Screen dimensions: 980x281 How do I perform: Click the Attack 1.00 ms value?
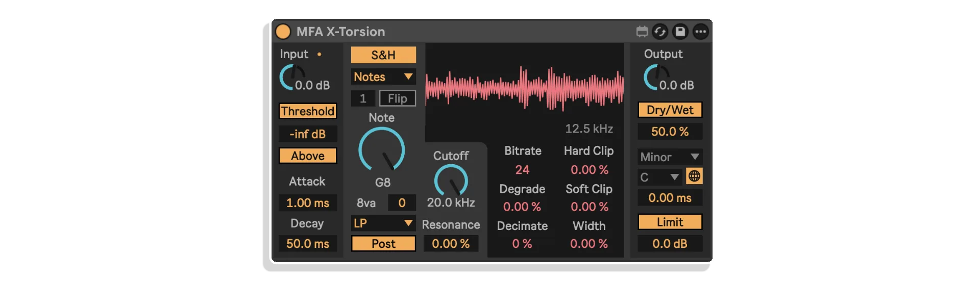pos(308,203)
